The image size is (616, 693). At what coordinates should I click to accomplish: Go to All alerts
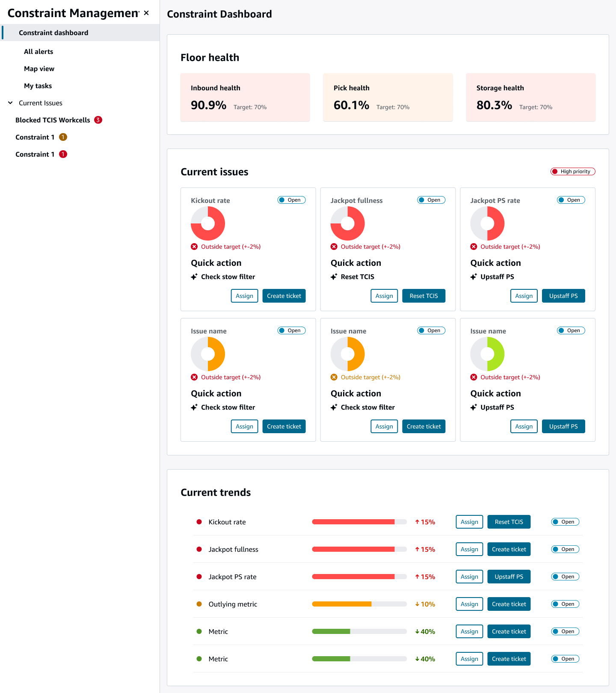(38, 51)
